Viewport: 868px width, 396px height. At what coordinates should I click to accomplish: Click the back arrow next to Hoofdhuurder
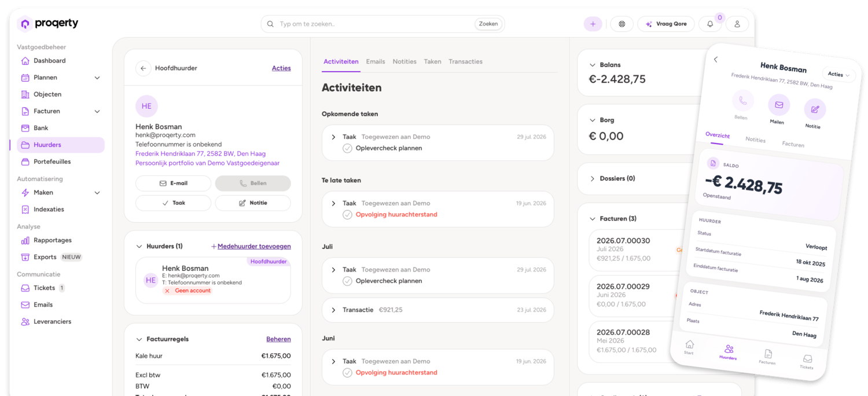[144, 68]
